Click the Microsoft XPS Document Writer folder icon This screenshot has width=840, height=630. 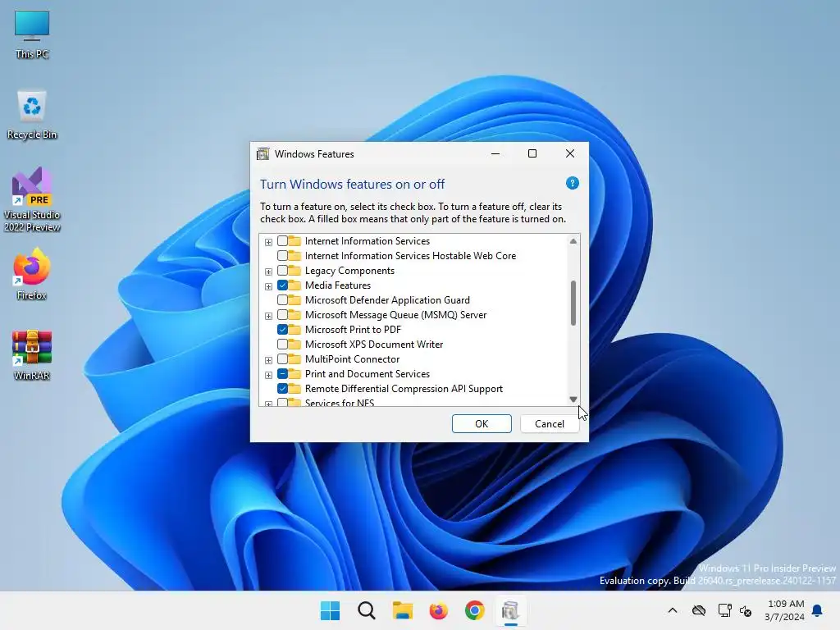coord(294,345)
